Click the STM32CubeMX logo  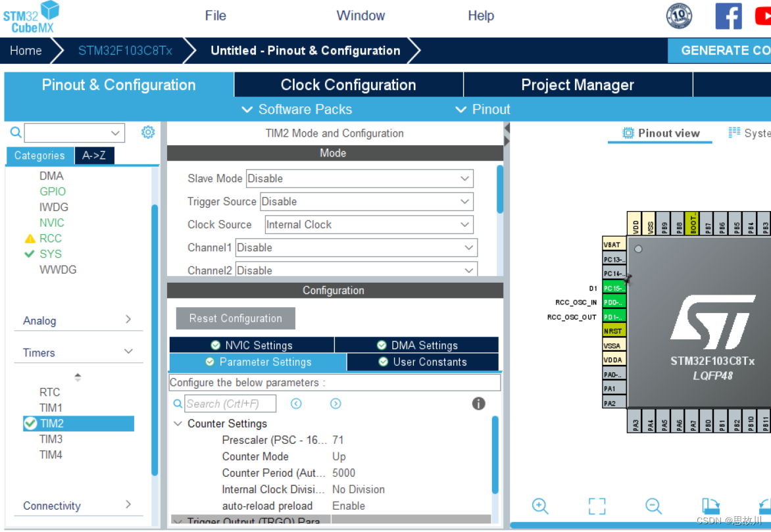[31, 18]
